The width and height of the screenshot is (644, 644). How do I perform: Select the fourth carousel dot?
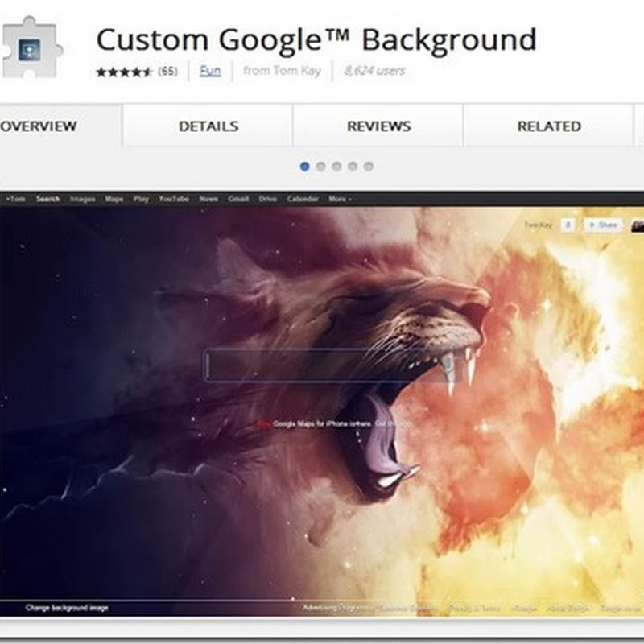pyautogui.click(x=353, y=167)
